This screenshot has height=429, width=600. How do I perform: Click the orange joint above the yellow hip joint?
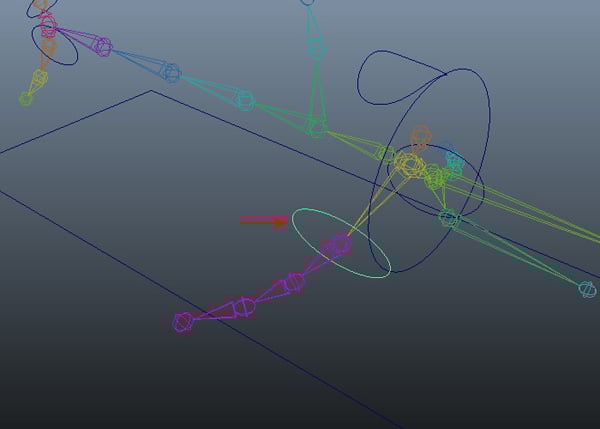click(421, 137)
